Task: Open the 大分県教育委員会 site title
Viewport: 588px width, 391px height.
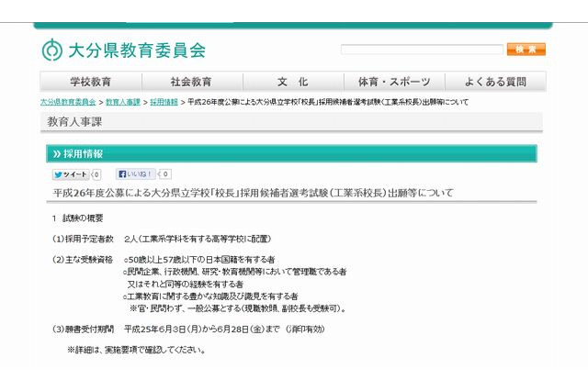Action: [x=137, y=50]
